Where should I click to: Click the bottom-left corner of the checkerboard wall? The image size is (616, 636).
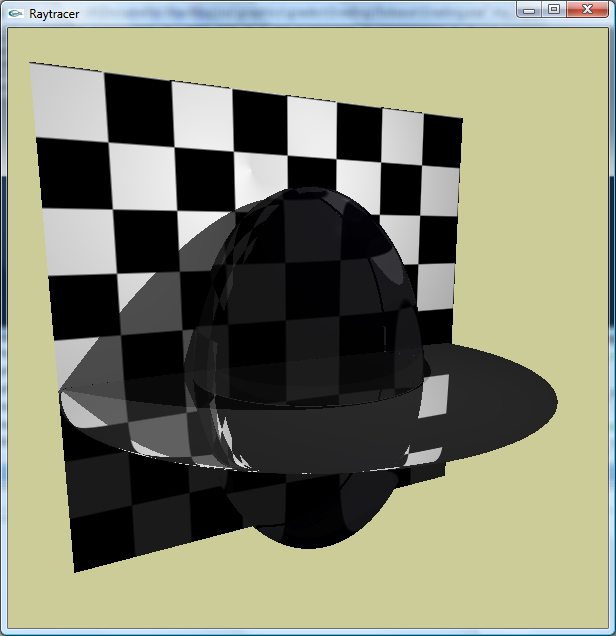(76, 568)
